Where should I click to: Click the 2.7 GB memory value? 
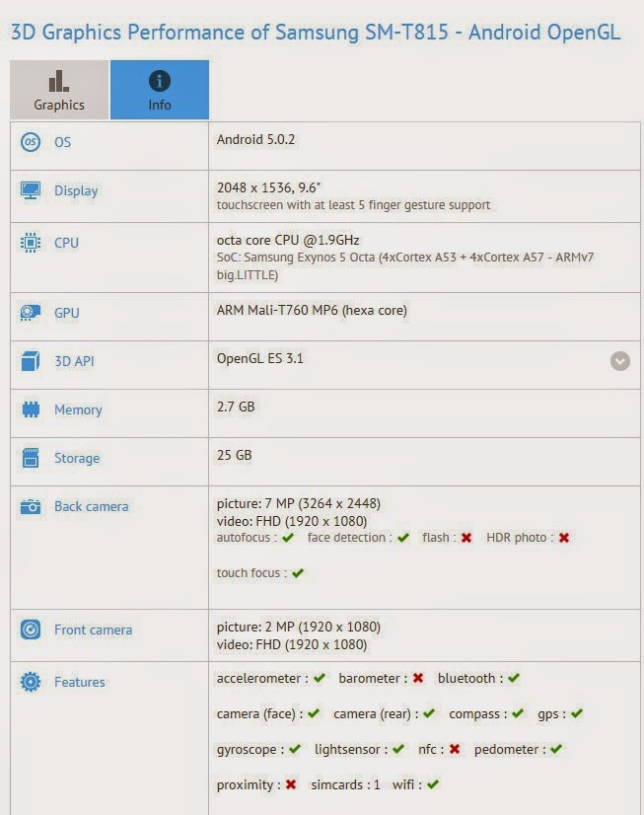click(236, 407)
